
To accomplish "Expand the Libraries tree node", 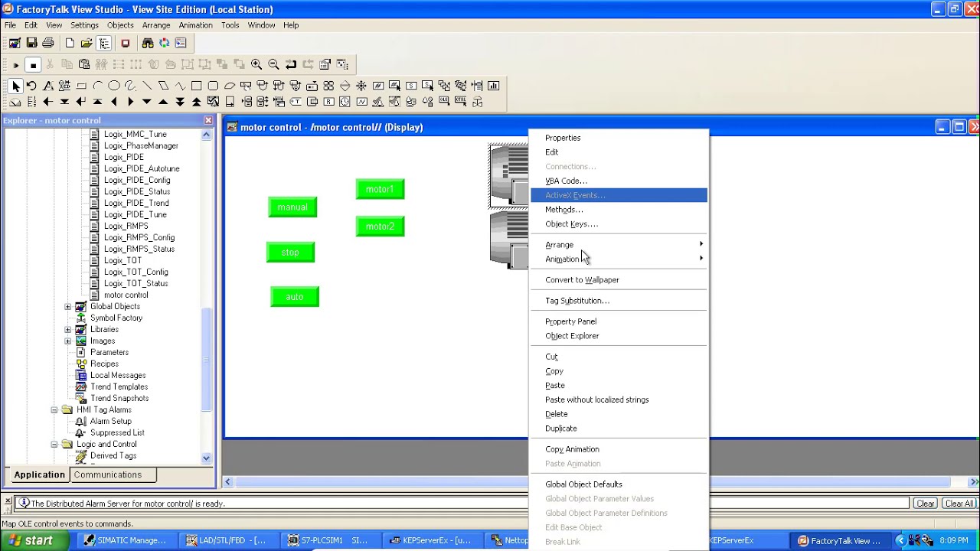I will (x=67, y=329).
